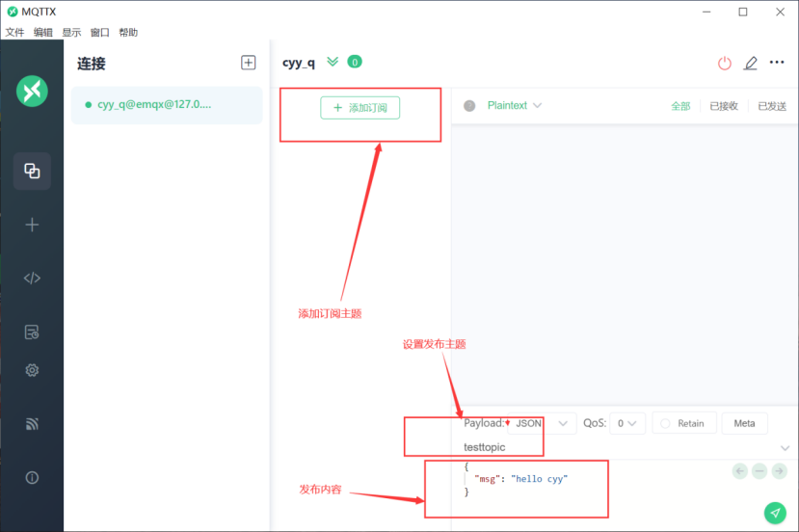
Task: Maximize the MQTTX window
Action: [x=743, y=12]
